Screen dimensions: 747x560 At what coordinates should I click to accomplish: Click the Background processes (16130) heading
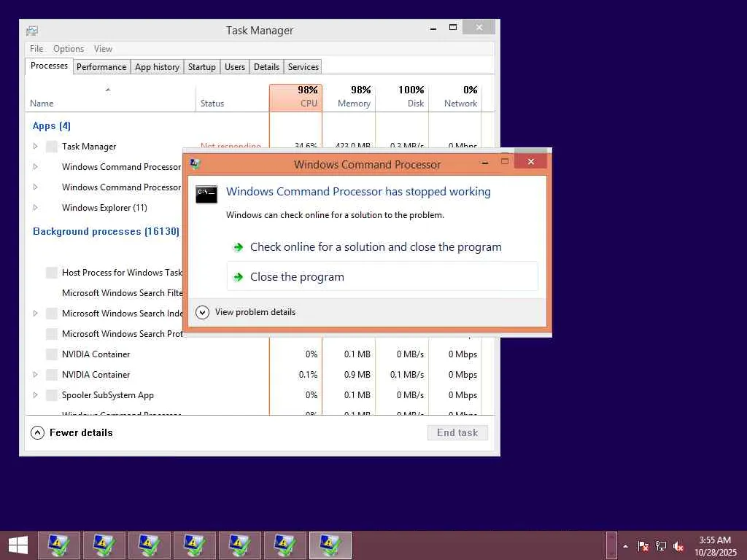coord(107,231)
